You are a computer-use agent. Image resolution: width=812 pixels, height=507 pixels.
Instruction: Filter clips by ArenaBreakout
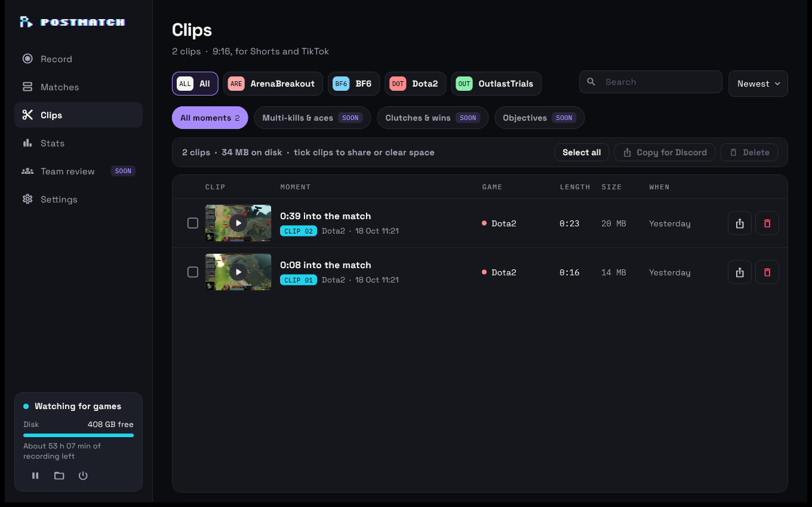coord(273,84)
